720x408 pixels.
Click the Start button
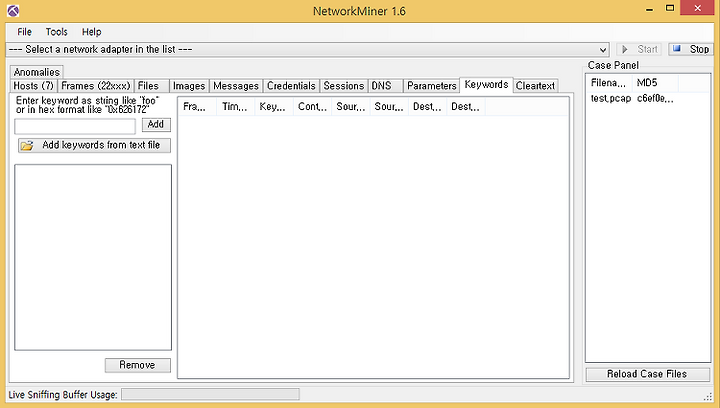pos(639,49)
